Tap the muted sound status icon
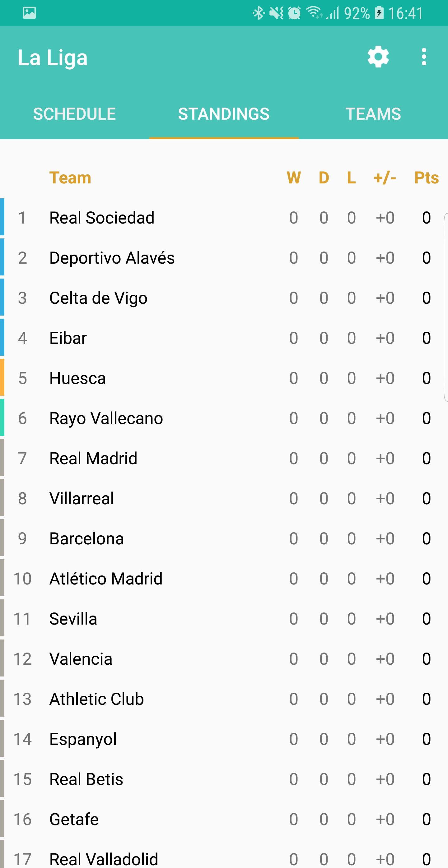 (x=276, y=13)
